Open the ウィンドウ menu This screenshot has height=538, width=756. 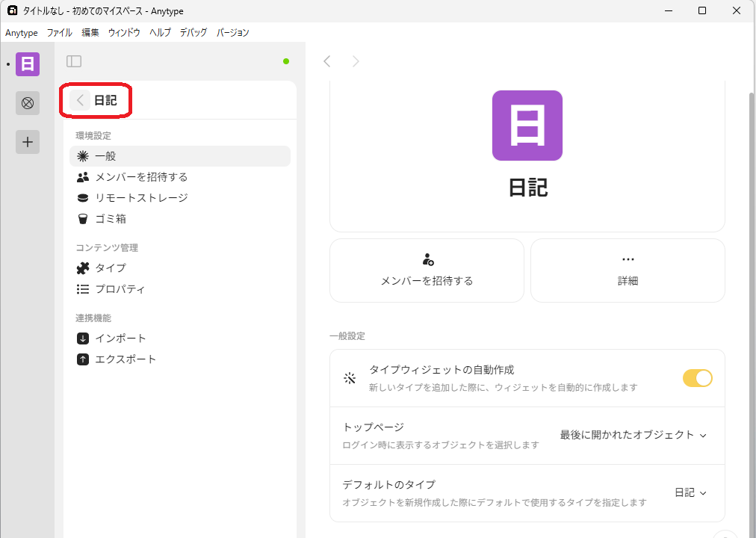point(124,33)
